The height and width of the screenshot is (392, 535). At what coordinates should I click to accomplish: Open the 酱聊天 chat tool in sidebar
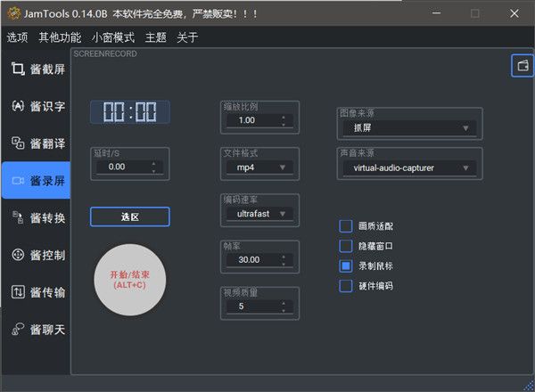tap(36, 330)
